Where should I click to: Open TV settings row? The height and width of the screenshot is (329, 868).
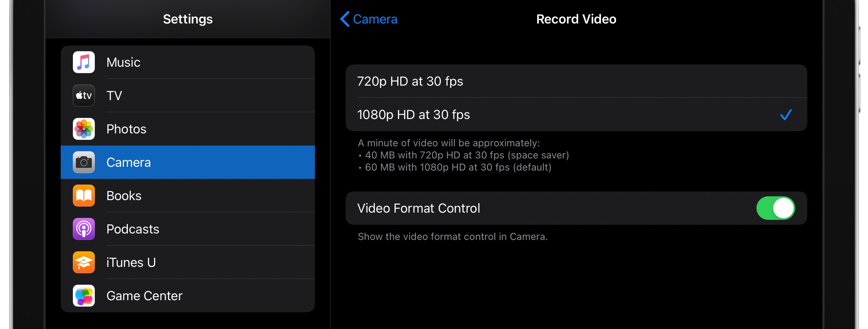188,96
